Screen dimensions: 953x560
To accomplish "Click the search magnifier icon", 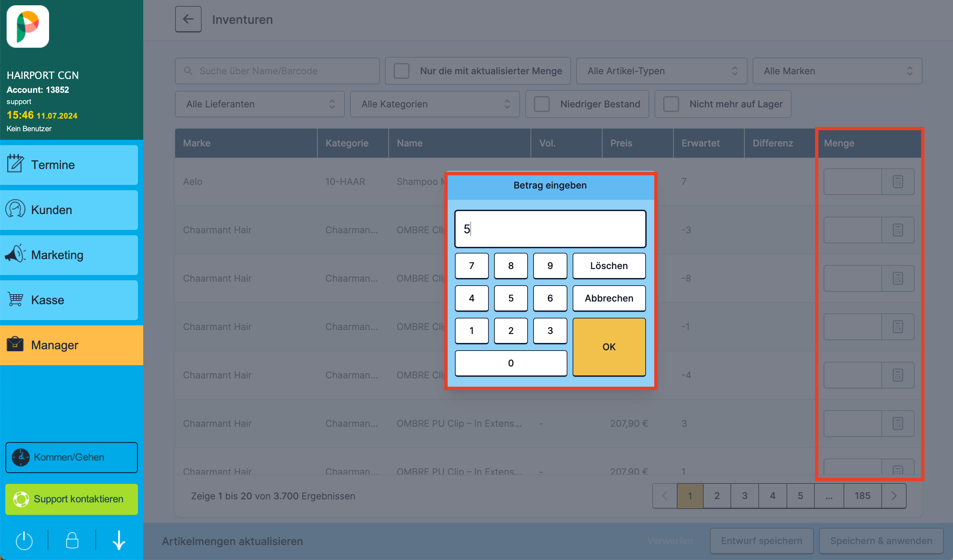I will tap(188, 71).
